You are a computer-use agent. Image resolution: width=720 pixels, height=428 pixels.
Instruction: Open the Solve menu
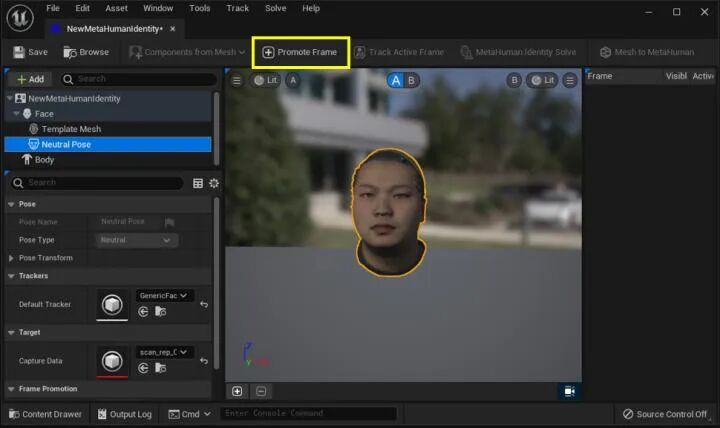[276, 8]
